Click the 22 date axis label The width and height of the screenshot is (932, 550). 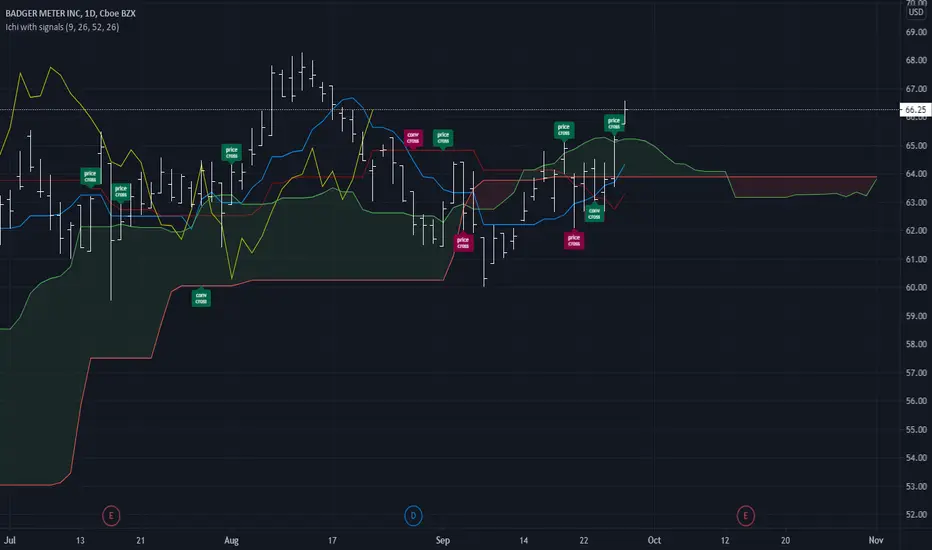[584, 540]
